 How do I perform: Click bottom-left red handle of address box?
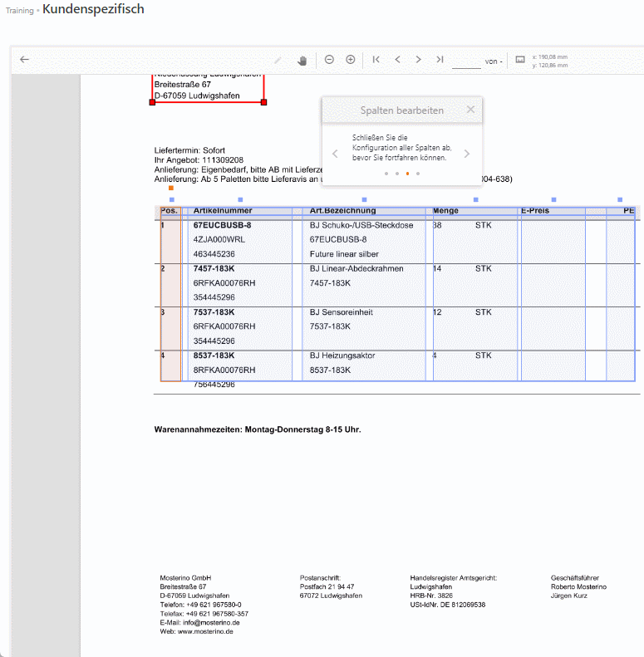tap(153, 102)
